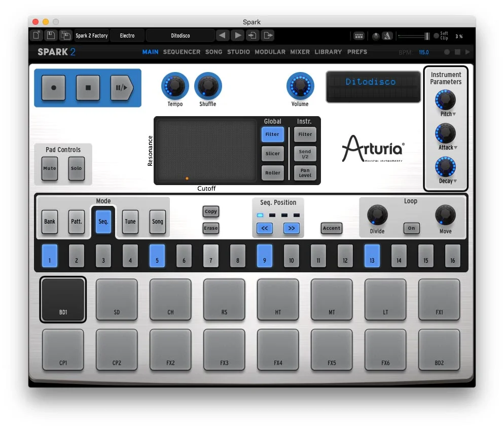The image size is (504, 428).
Task: Select the Slicer effect button
Action: click(x=273, y=154)
